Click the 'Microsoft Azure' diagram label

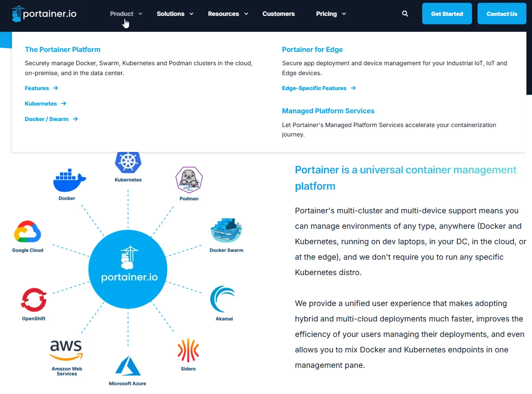127,383
